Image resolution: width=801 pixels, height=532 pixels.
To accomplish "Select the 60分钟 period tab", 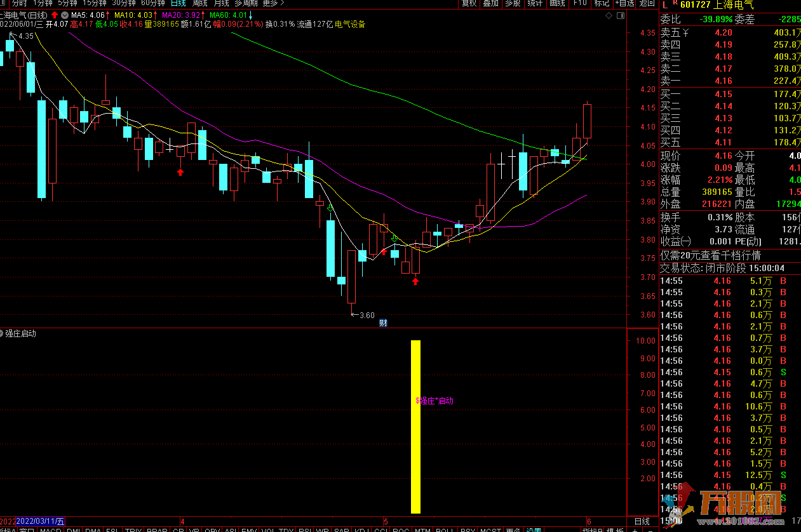I will (153, 3).
